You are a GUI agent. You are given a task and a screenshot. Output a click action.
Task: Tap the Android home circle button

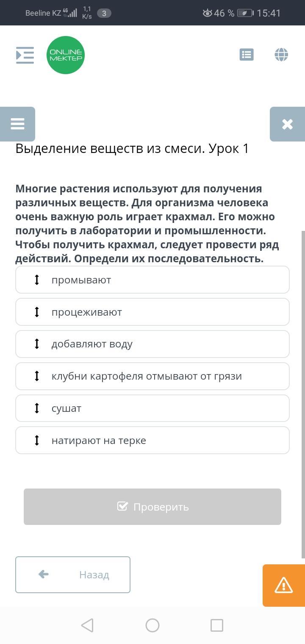click(x=152, y=625)
